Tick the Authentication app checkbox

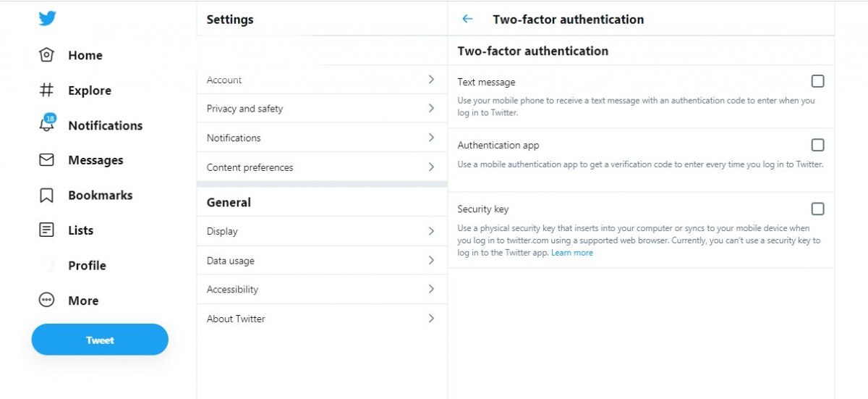click(817, 145)
